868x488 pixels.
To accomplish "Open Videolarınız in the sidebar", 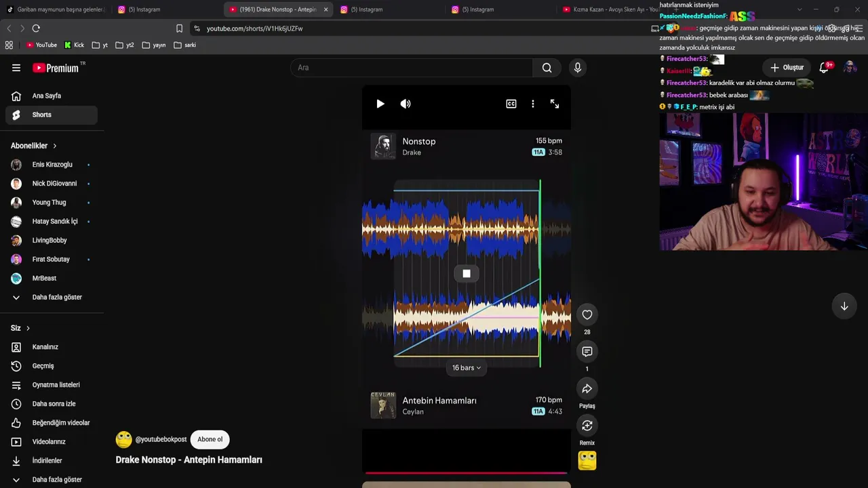I will pyautogui.click(x=52, y=442).
